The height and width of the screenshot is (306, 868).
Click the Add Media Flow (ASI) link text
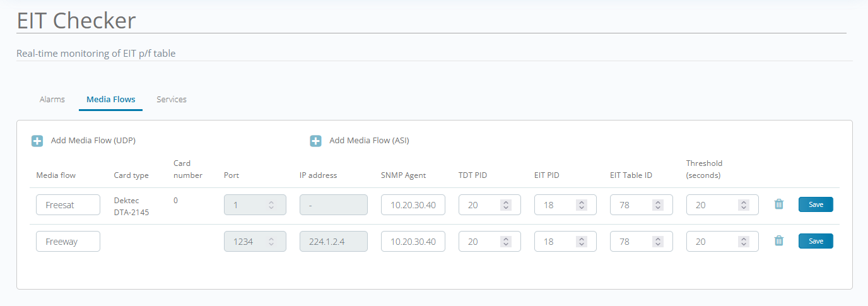pyautogui.click(x=369, y=141)
